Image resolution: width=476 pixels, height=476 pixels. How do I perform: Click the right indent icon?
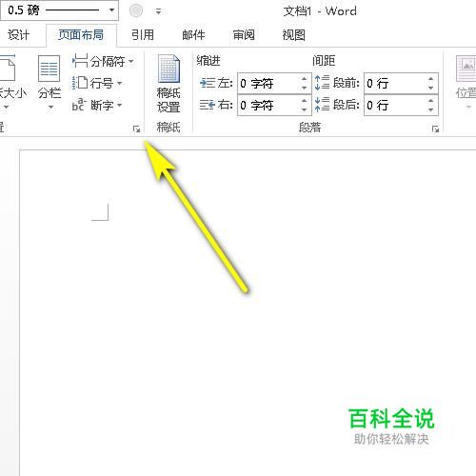coord(208,105)
